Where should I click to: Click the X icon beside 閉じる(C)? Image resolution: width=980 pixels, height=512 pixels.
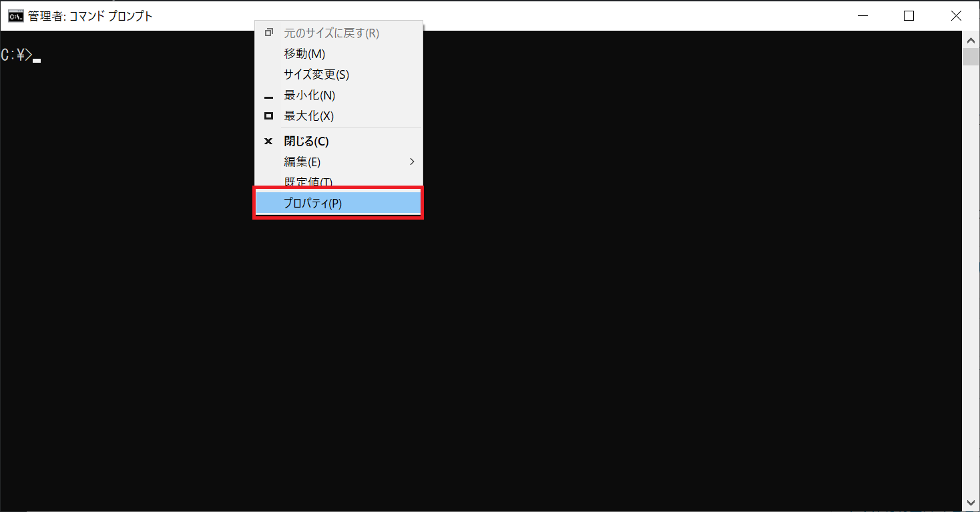click(269, 141)
